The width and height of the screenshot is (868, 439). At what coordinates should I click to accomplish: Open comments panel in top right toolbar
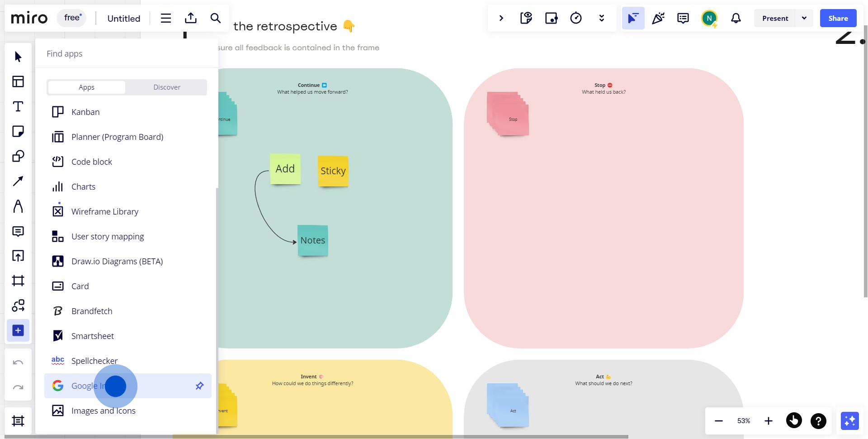683,18
